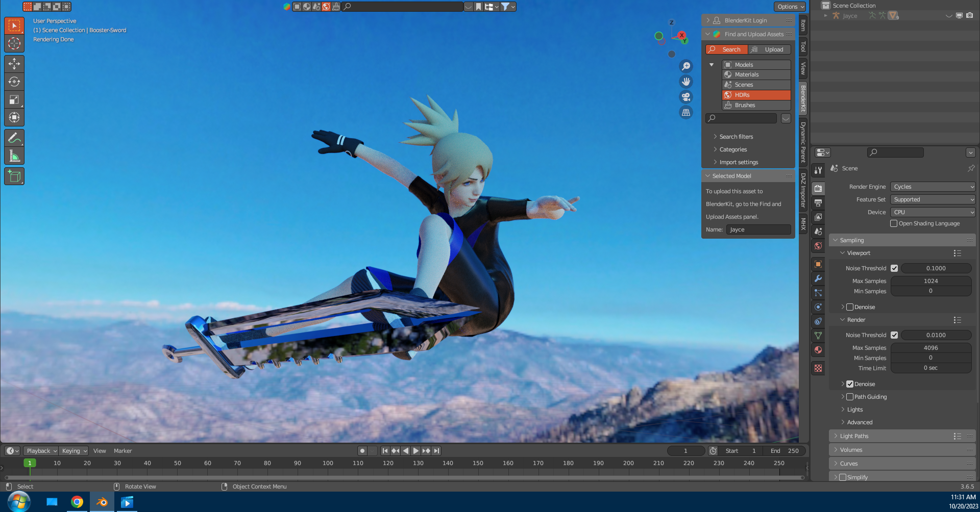Enable Open Shading Language checkbox

tap(894, 223)
